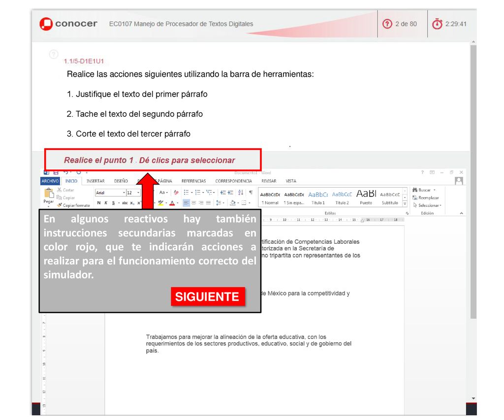Open the Seleccionar dropdown
This screenshot has width=504, height=420.
tap(427, 205)
